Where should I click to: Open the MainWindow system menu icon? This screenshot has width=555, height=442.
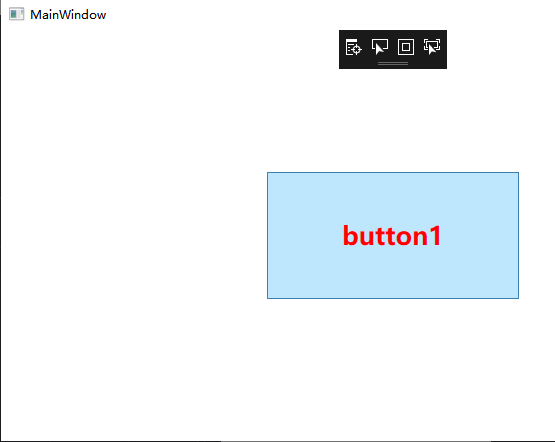(16, 15)
